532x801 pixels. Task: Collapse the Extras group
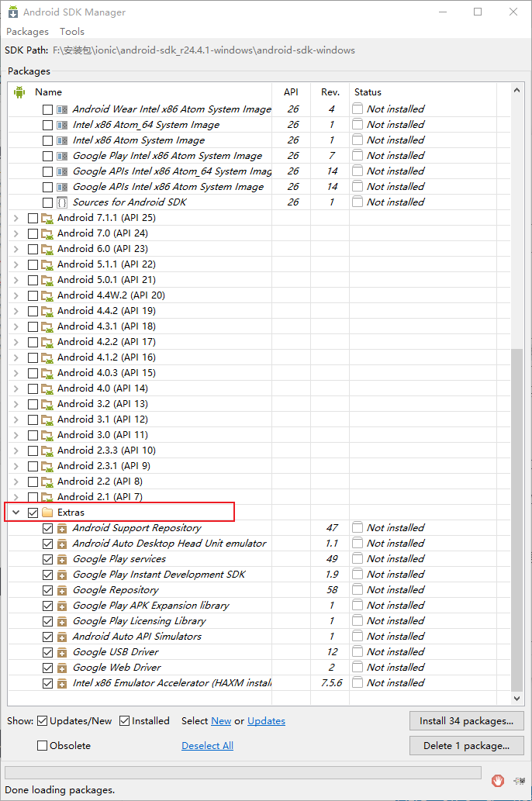click(16, 513)
